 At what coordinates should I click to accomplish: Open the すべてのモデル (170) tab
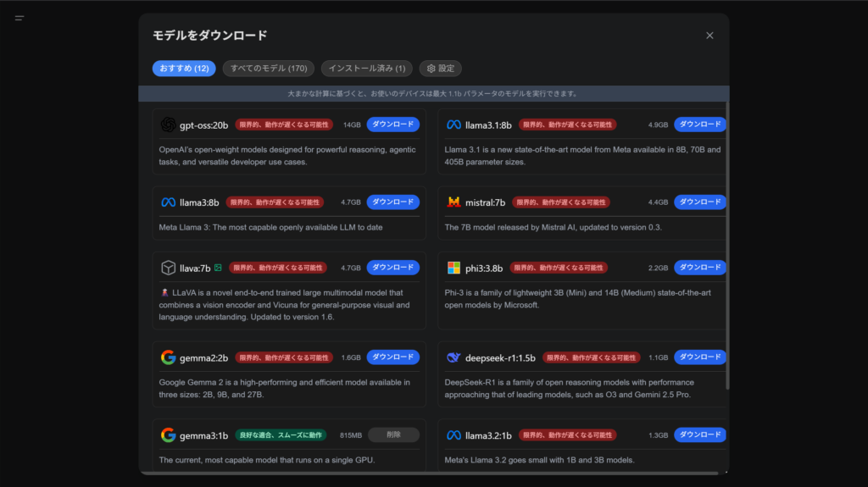pos(268,69)
